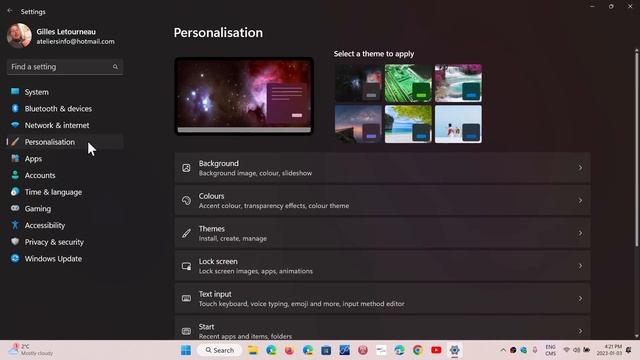The height and width of the screenshot is (360, 640).
Task: Open Colours settings row
Action: coord(382,200)
